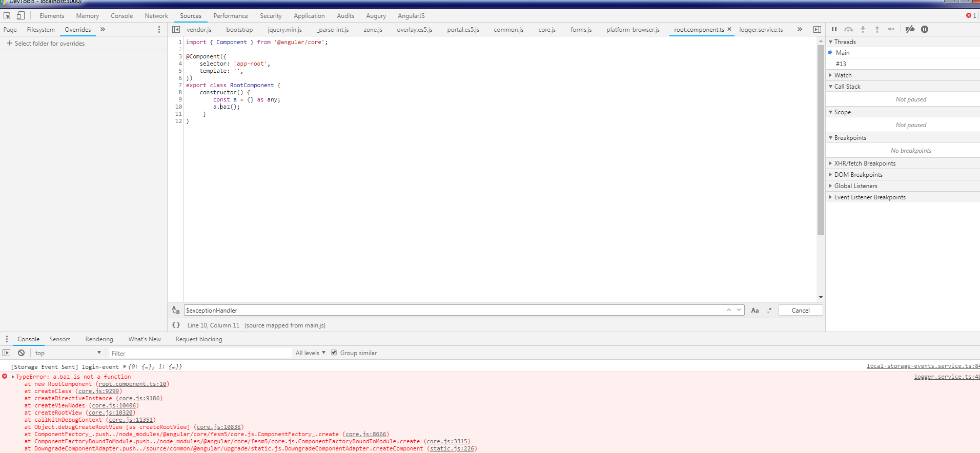This screenshot has height=453, width=980.
Task: Activate the inspect element picker icon
Action: tap(7, 16)
